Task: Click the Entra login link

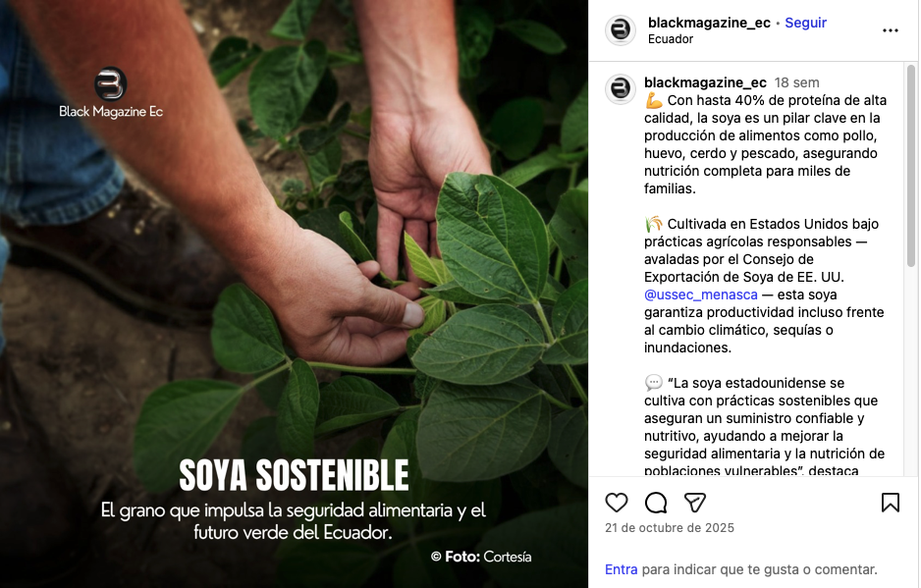Action: 621,569
